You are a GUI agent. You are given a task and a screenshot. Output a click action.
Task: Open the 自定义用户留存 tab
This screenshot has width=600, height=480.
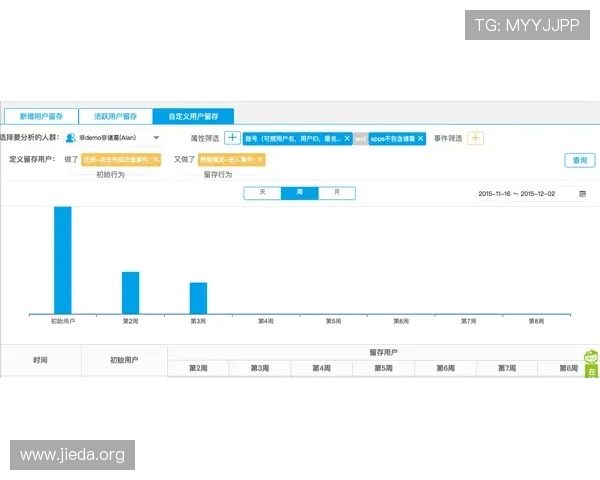193,116
